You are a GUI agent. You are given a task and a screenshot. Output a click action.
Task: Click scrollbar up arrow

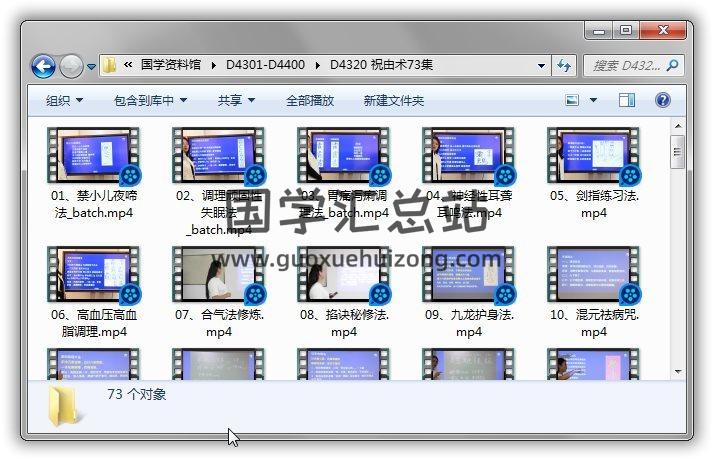point(678,126)
